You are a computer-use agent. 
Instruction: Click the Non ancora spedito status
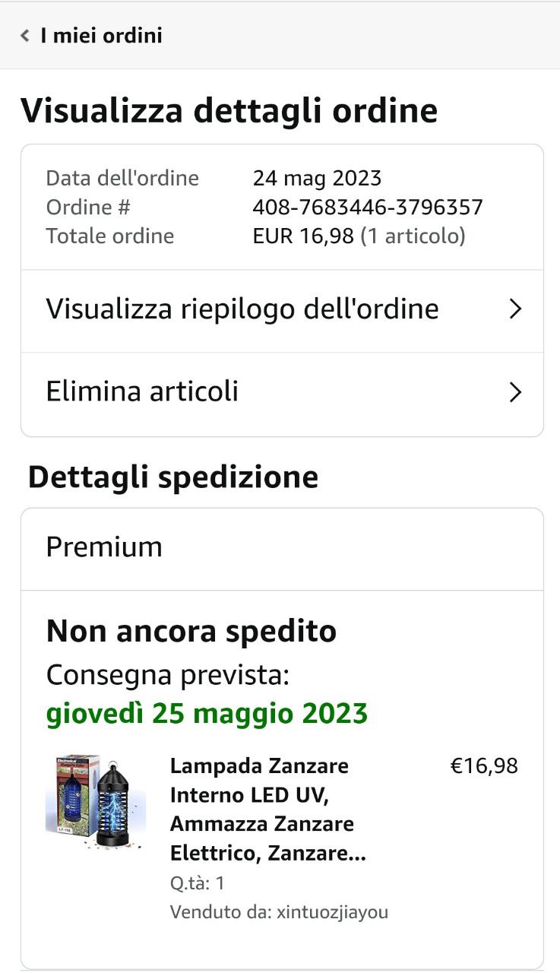coord(191,632)
